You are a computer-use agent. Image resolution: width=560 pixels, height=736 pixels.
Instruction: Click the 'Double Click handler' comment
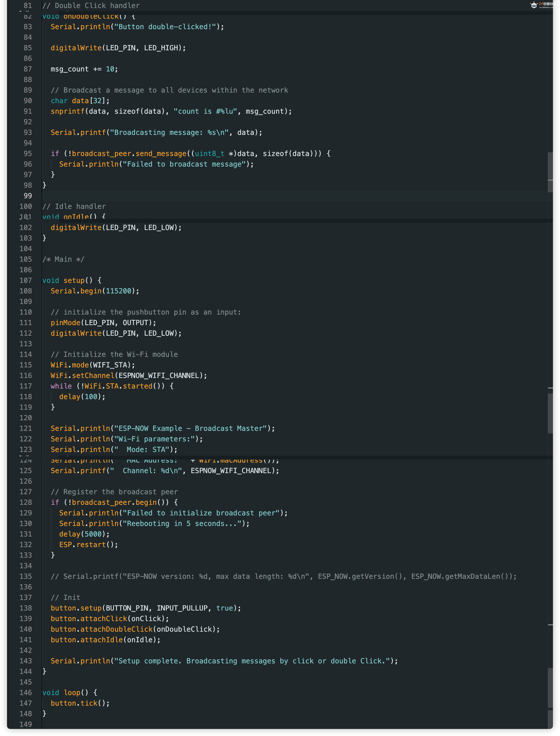click(x=91, y=5)
